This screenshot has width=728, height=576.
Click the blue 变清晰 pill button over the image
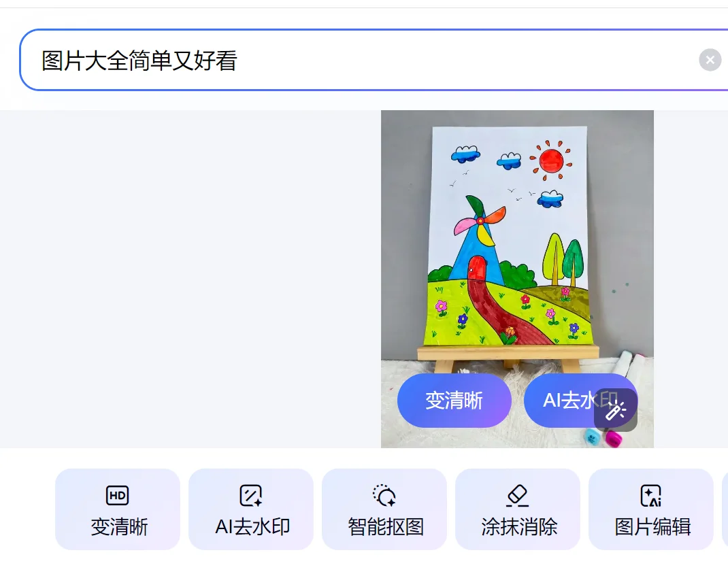(x=454, y=401)
